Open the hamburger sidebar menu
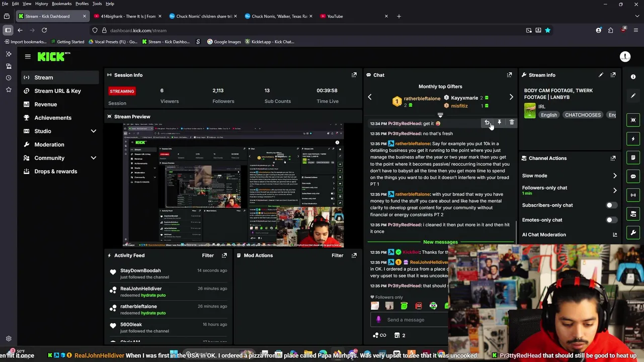 (28, 57)
